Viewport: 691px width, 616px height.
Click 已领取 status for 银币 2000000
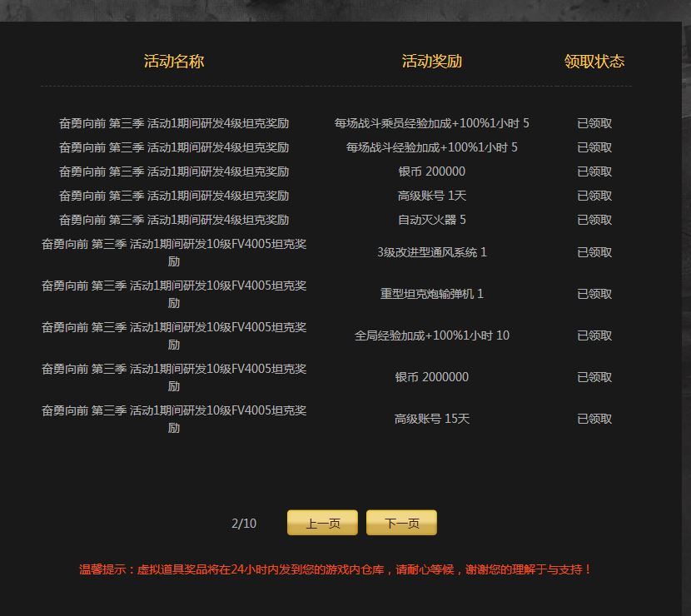(594, 377)
